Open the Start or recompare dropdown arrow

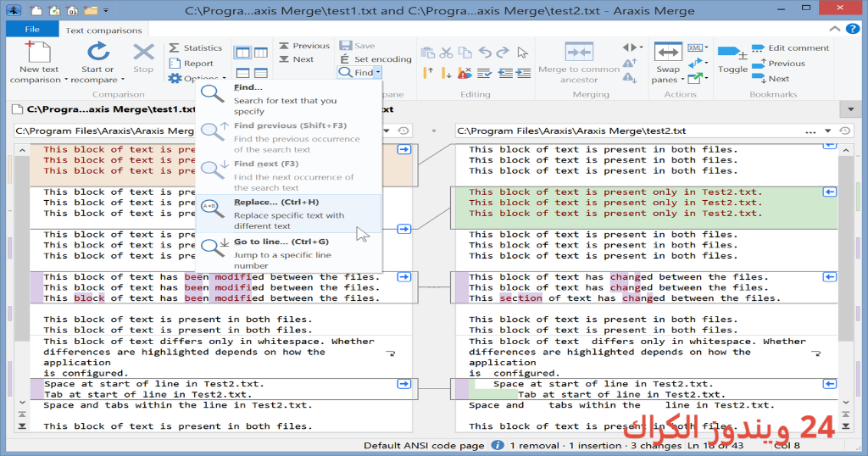(x=122, y=80)
